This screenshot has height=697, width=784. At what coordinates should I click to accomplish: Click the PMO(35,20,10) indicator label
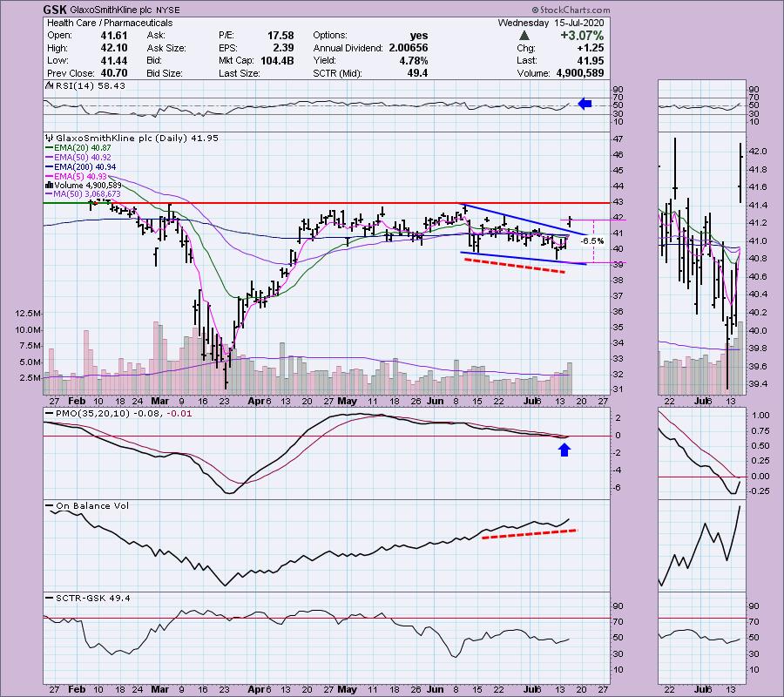coord(118,414)
